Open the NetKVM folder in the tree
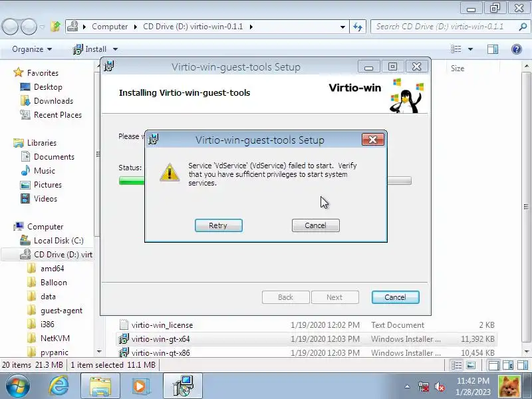 point(48,338)
